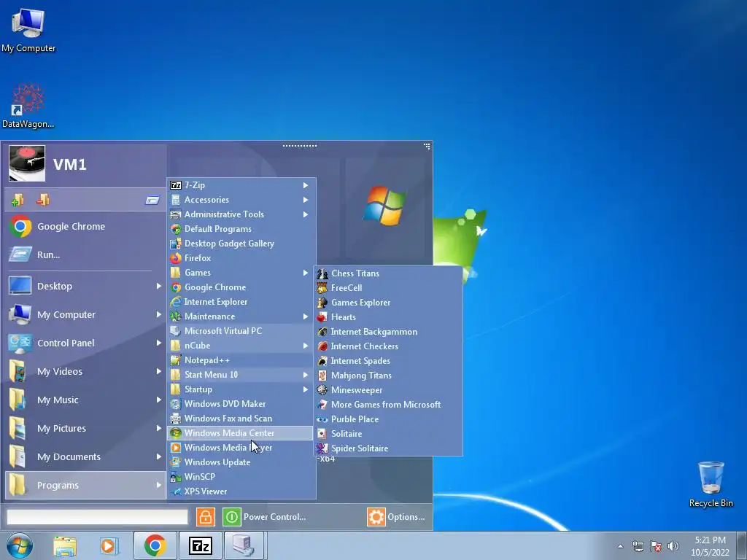Launch FreeCell game

click(x=388, y=287)
